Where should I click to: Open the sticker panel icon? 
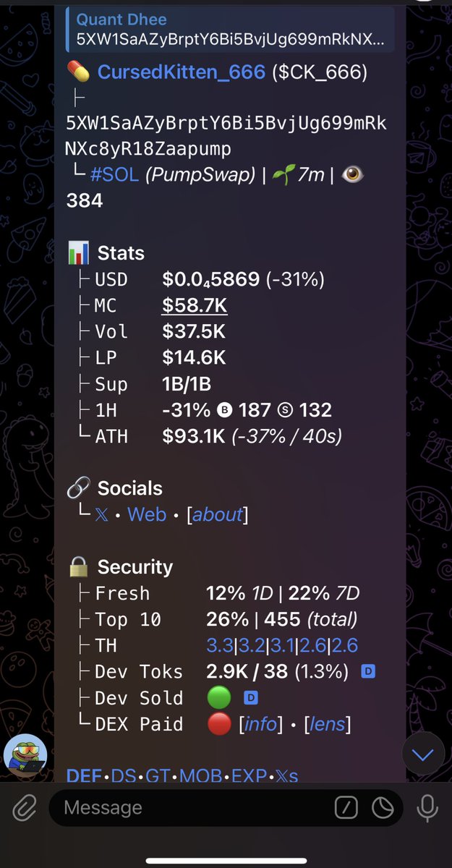point(381,807)
